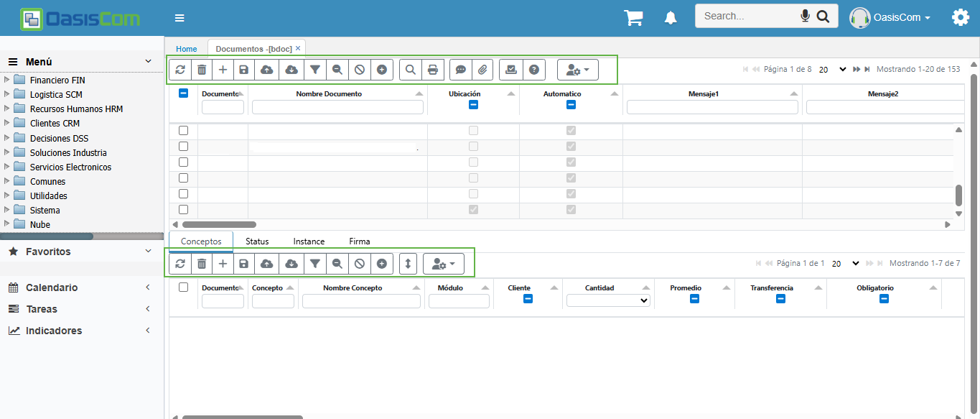The width and height of the screenshot is (980, 419).
Task: Switch to the Firma tab
Action: (359, 241)
